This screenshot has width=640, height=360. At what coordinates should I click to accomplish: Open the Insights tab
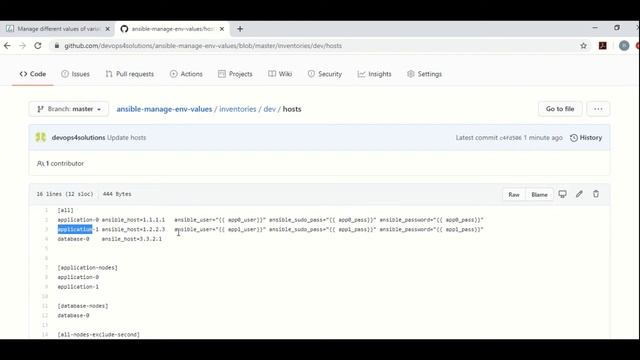point(374,74)
